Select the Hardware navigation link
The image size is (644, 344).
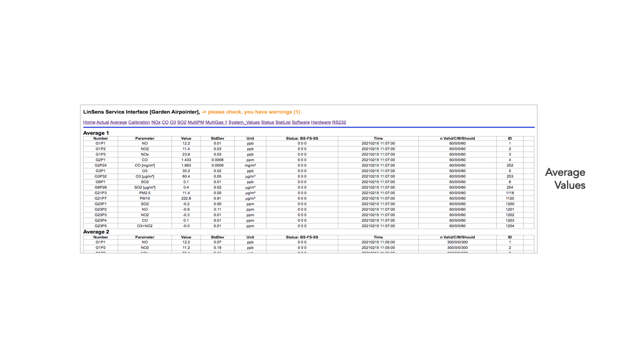click(321, 122)
